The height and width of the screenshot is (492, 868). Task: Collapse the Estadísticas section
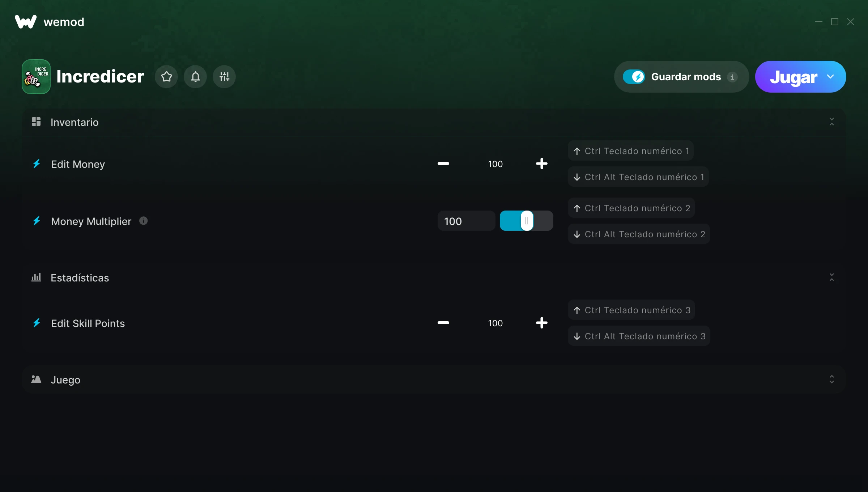pyautogui.click(x=831, y=277)
